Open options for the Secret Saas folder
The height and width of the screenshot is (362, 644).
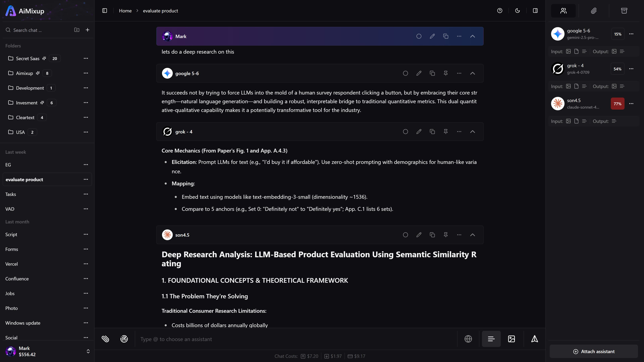pos(86,58)
